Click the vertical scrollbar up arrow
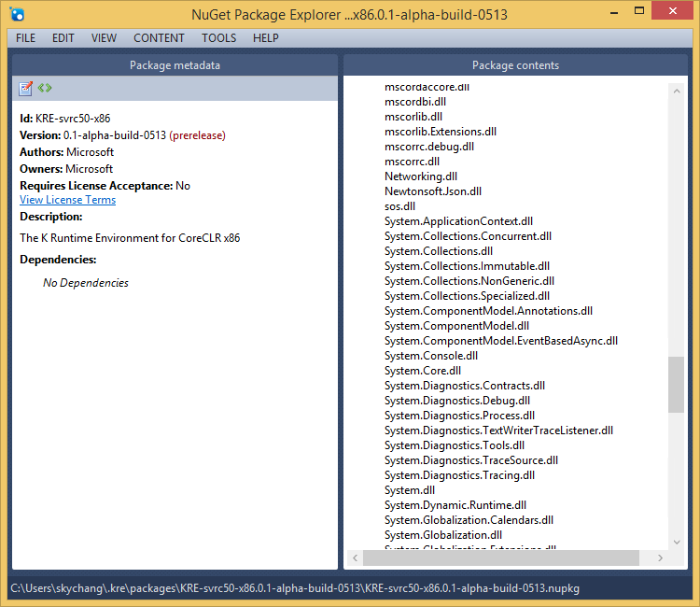This screenshot has width=700, height=607. click(x=677, y=92)
